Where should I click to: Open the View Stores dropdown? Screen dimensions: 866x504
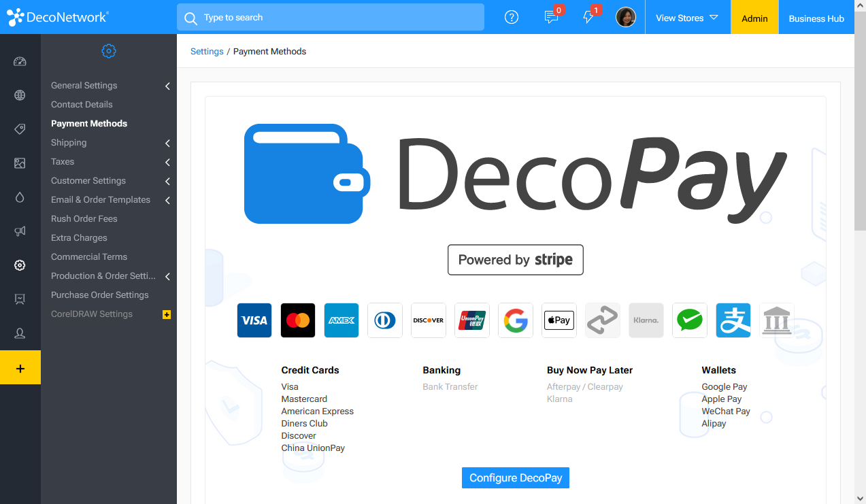(x=687, y=17)
